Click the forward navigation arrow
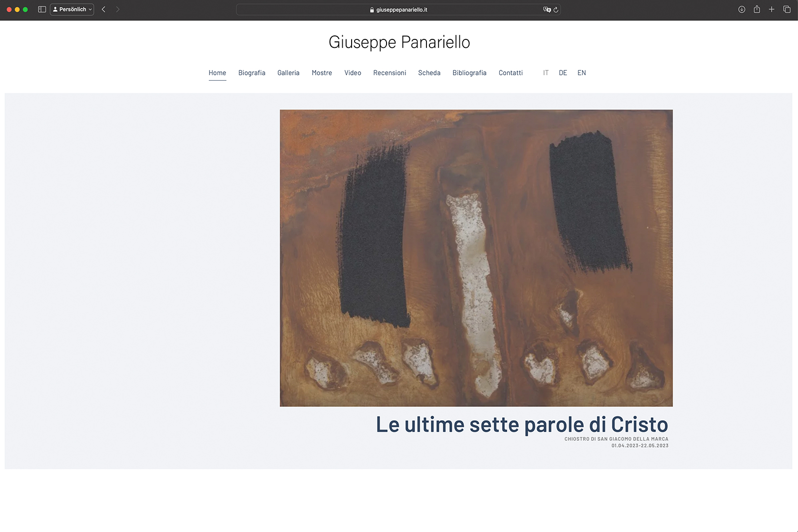 point(118,9)
